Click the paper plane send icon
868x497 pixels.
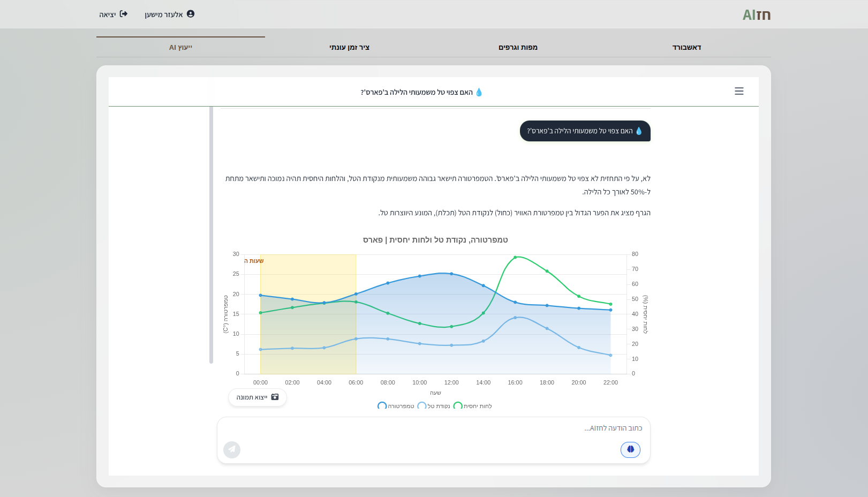[x=232, y=449]
